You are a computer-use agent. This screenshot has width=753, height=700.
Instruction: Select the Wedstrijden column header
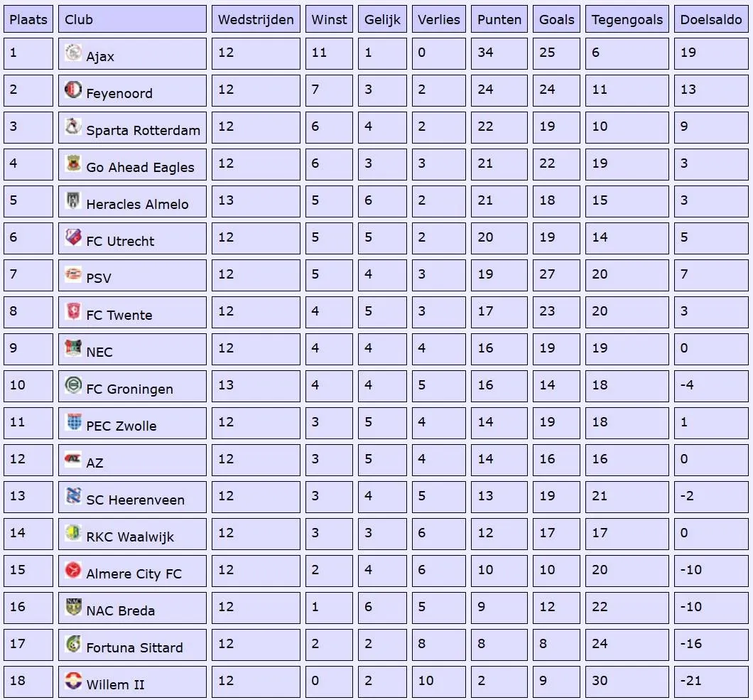point(256,20)
